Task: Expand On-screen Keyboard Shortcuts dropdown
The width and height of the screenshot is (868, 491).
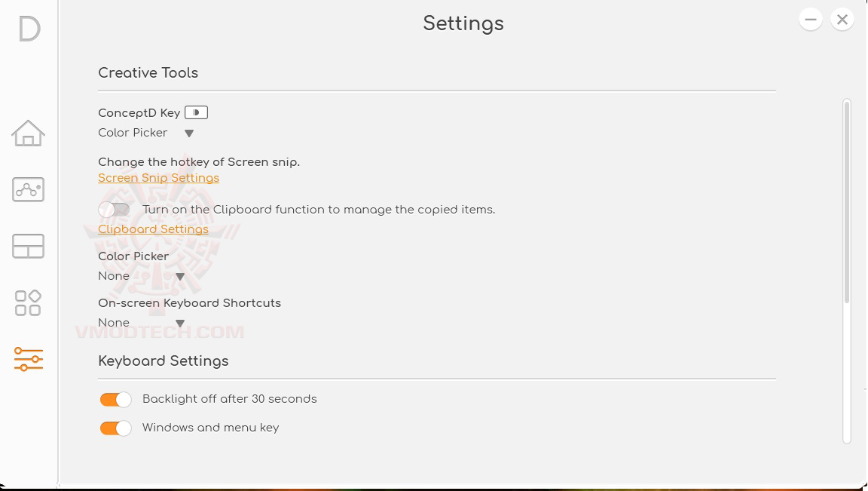Action: click(180, 324)
